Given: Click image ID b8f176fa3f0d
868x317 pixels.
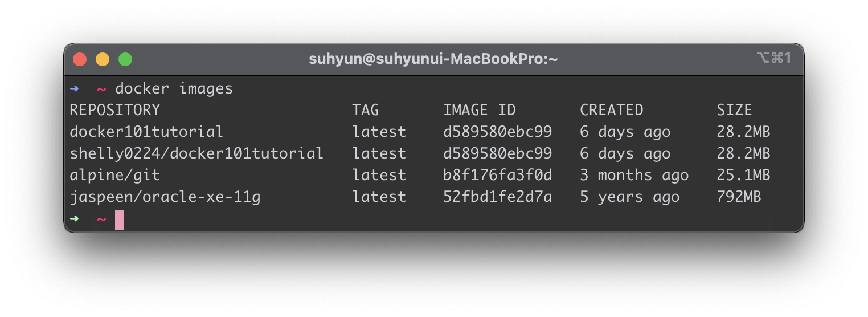Looking at the screenshot, I should [x=498, y=175].
